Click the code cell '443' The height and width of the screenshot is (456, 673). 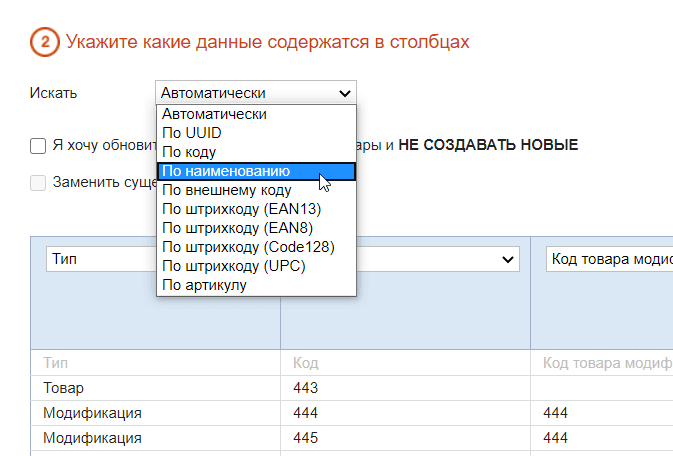click(x=305, y=387)
